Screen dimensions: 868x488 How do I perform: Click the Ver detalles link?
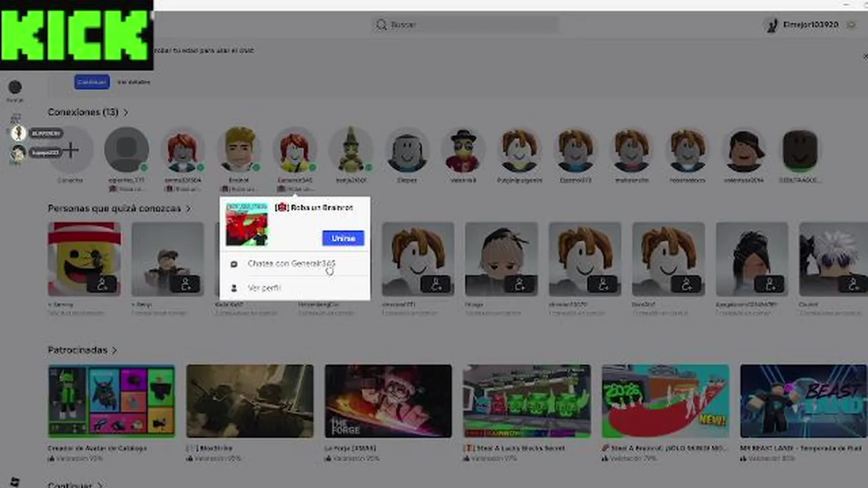134,82
